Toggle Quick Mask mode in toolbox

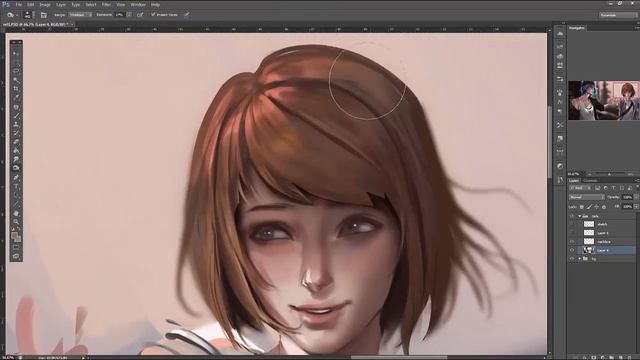click(x=16, y=247)
